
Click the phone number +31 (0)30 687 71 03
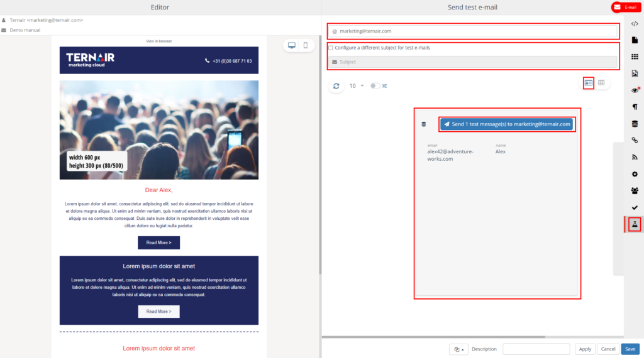(232, 61)
